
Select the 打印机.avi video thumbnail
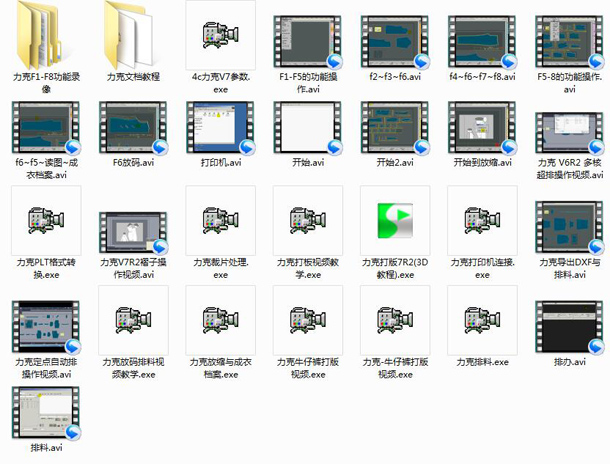220,128
